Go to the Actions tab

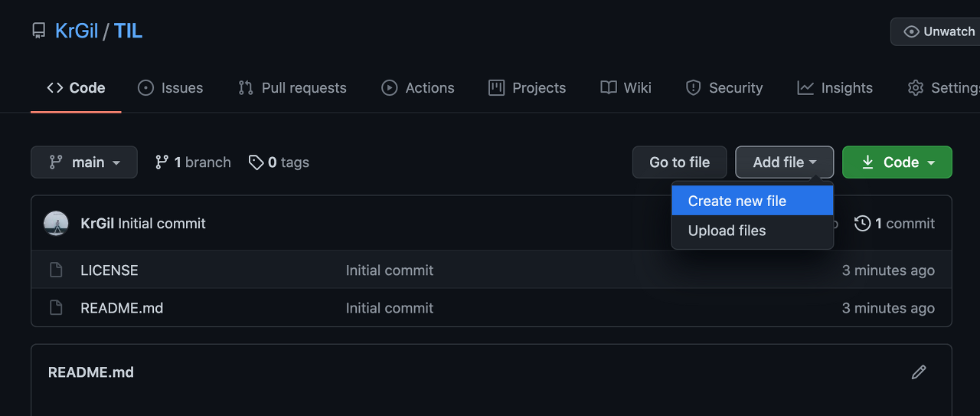tap(418, 88)
